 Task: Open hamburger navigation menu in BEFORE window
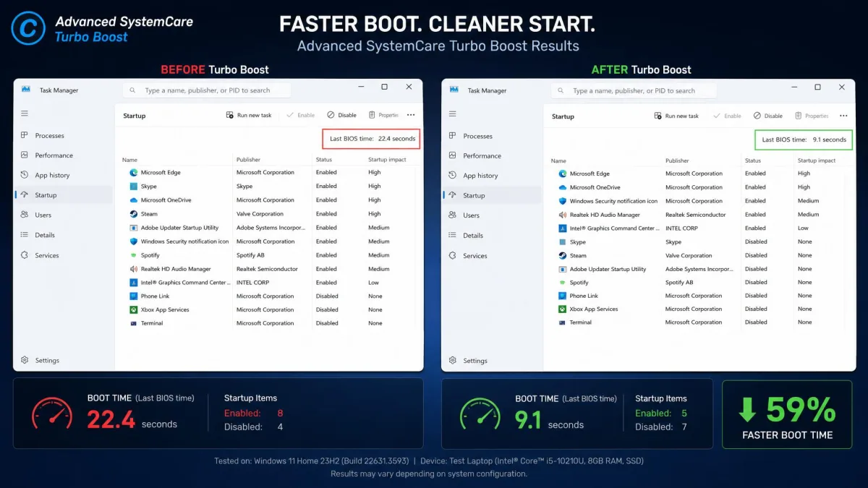(25, 114)
